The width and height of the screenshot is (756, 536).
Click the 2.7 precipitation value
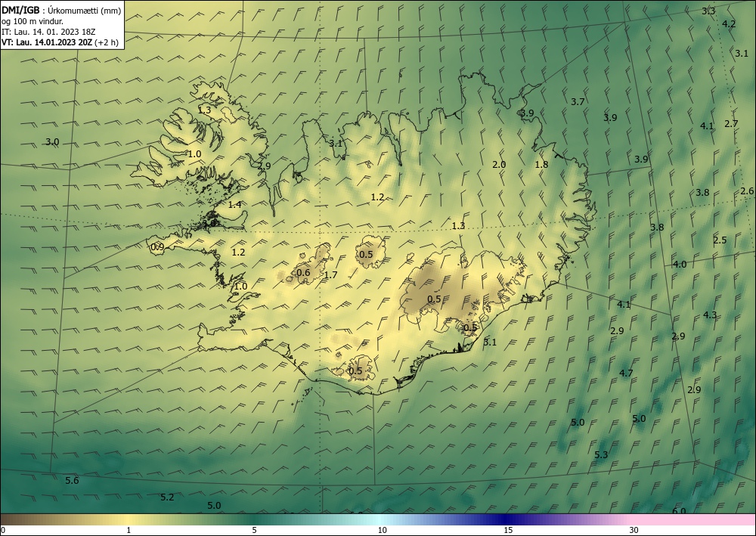click(x=731, y=124)
